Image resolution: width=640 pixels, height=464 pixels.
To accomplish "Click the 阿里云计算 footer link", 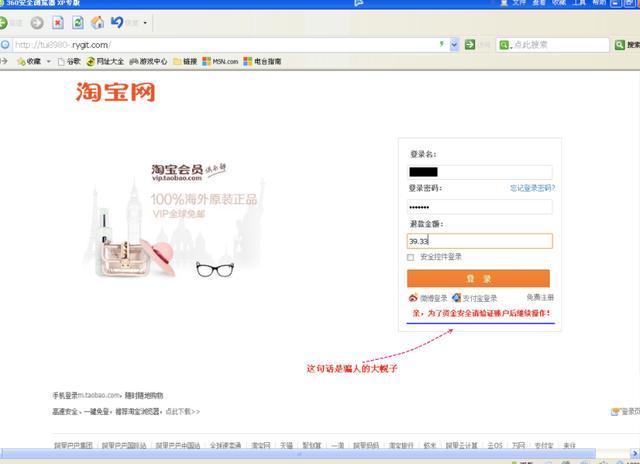I will [x=461, y=445].
